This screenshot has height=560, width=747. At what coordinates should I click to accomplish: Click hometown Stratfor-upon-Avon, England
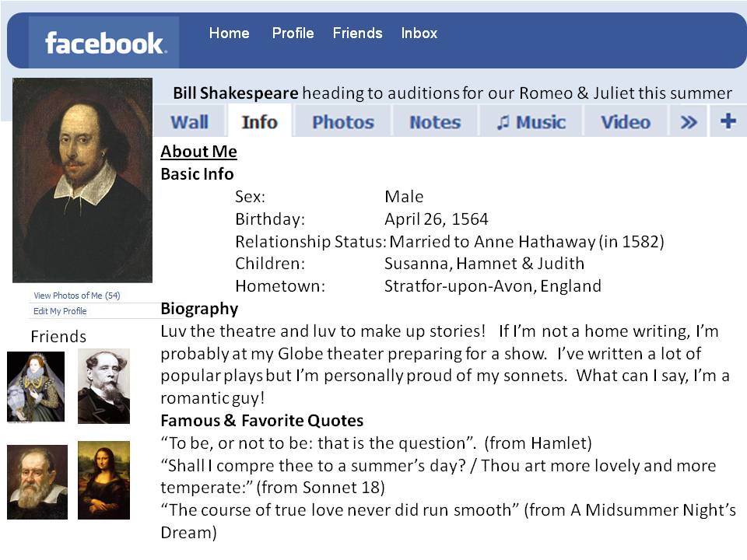point(493,285)
